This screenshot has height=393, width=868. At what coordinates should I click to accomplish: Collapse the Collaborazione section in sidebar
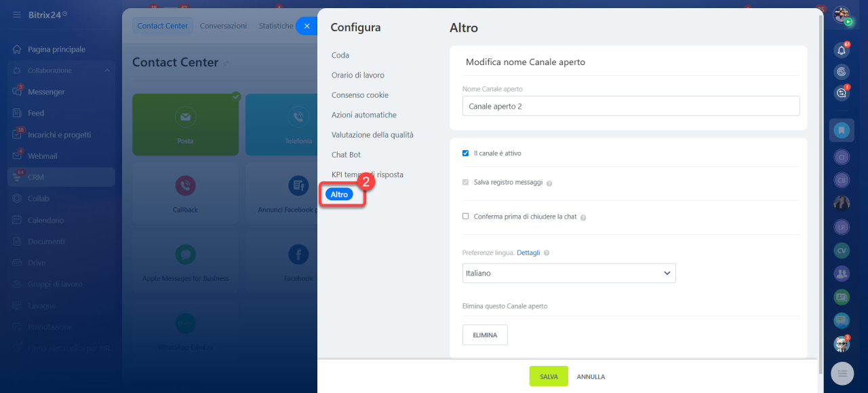[x=107, y=71]
